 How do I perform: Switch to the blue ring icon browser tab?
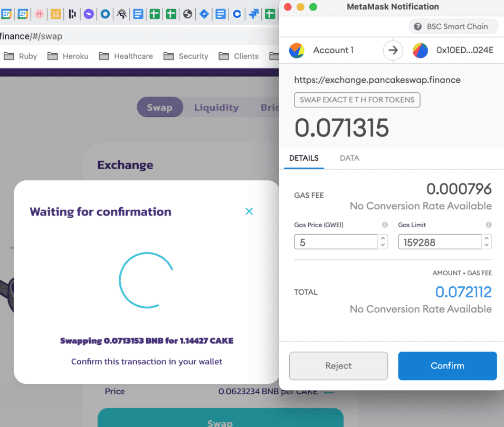coord(105,14)
